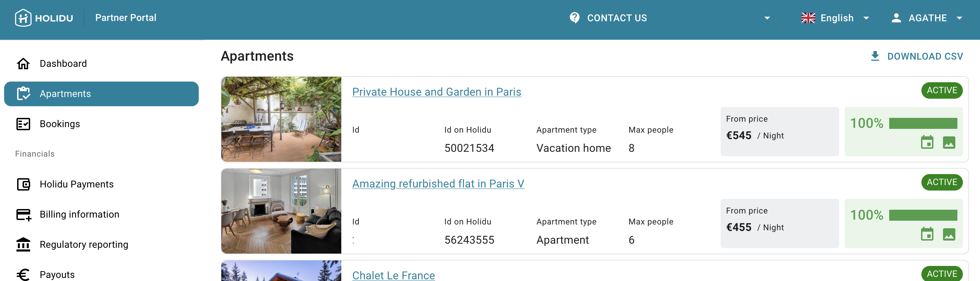The height and width of the screenshot is (281, 980).
Task: Expand the dropdown arrow after Contact Us
Action: [767, 18]
